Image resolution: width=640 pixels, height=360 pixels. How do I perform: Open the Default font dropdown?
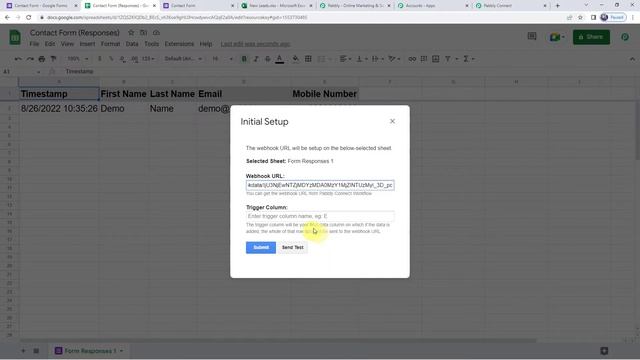coord(183,59)
